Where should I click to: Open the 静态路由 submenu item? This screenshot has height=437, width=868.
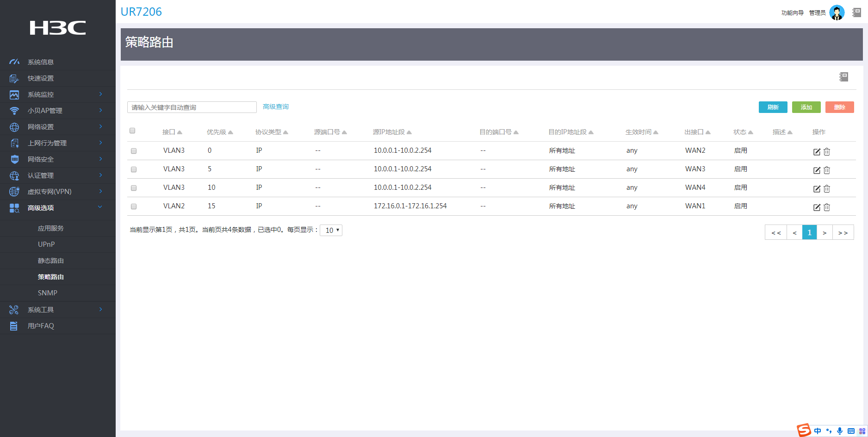coord(51,261)
